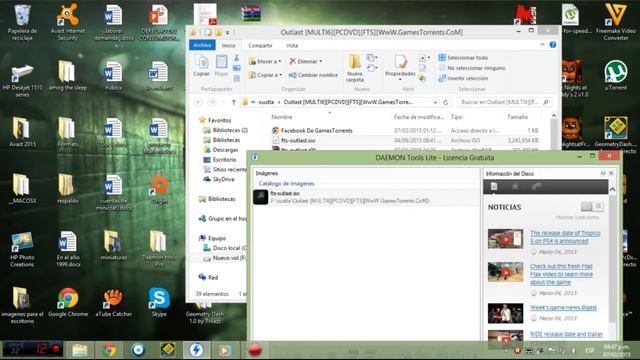This screenshot has width=640, height=360.
Task: Select fts-outlast.iso image in DAEMON Tools
Action: click(366, 197)
